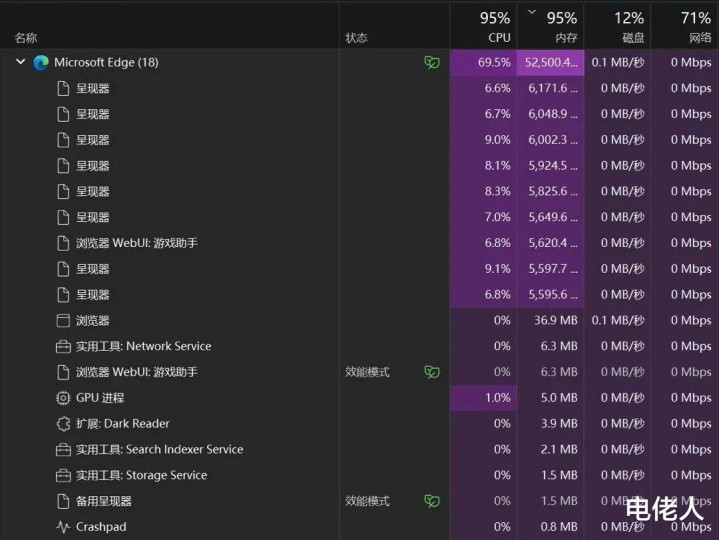Click the leaf icon on the 备用呈现器 row

pos(431,501)
